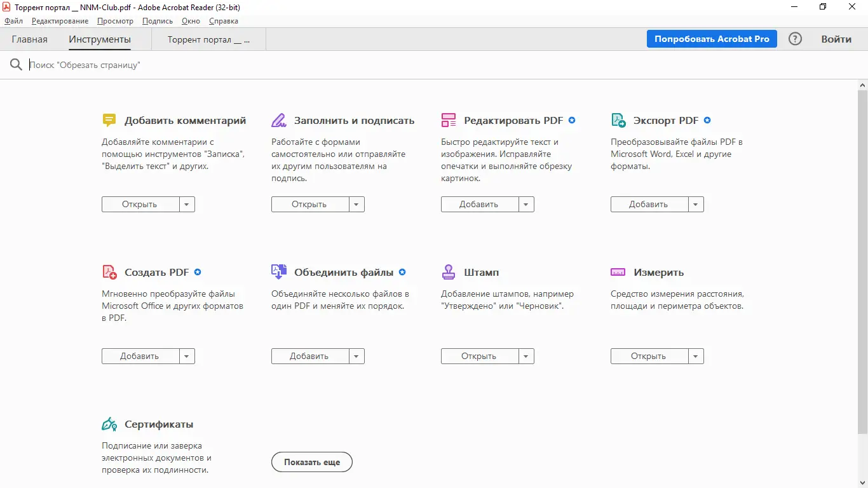This screenshot has height=488, width=868.
Task: Click the Попробовать Acrobat Pro button
Action: tap(712, 39)
